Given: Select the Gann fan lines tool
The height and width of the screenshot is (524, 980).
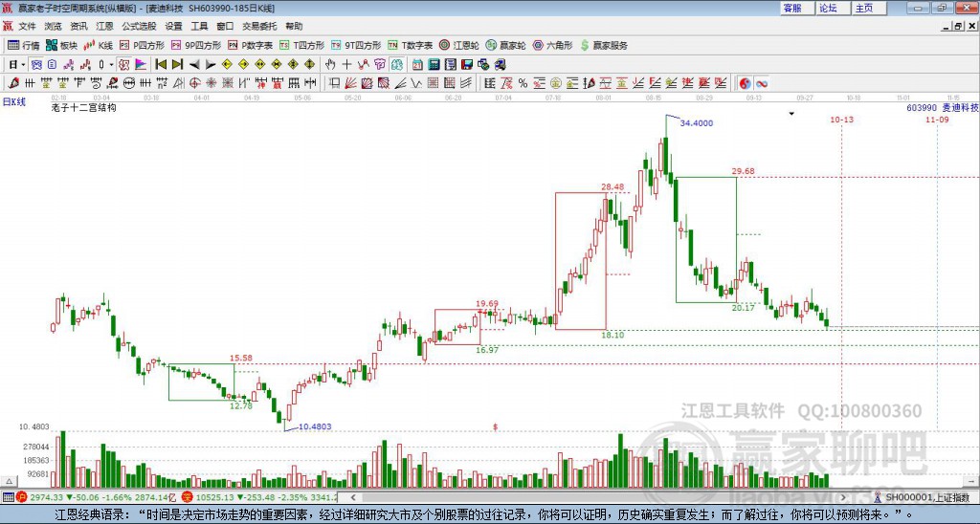Looking at the screenshot, I should click(350, 83).
